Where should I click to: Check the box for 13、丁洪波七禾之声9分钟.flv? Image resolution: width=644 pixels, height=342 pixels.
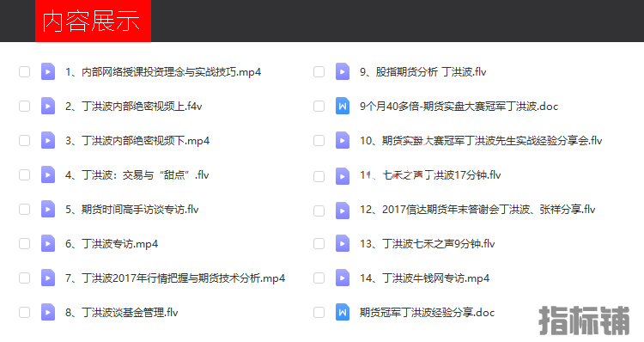[319, 243]
